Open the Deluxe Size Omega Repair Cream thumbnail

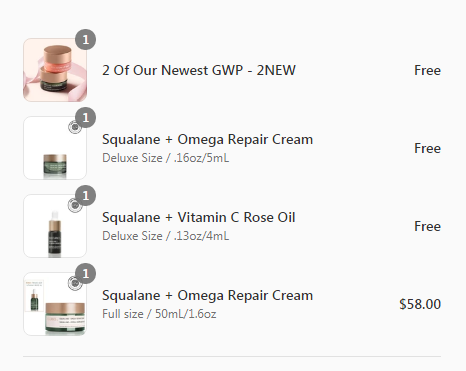point(55,148)
